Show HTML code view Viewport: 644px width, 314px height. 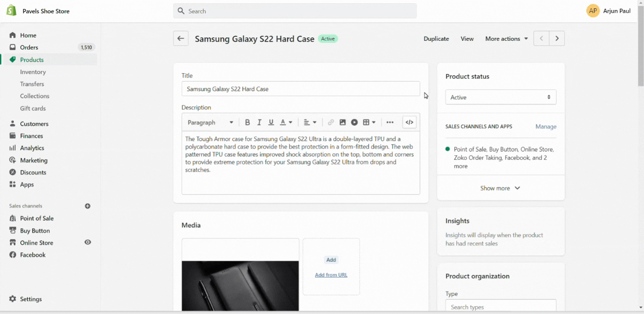click(409, 122)
